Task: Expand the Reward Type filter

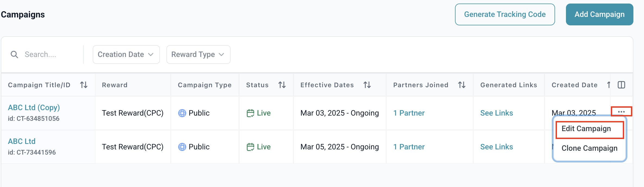Action: pyautogui.click(x=198, y=55)
